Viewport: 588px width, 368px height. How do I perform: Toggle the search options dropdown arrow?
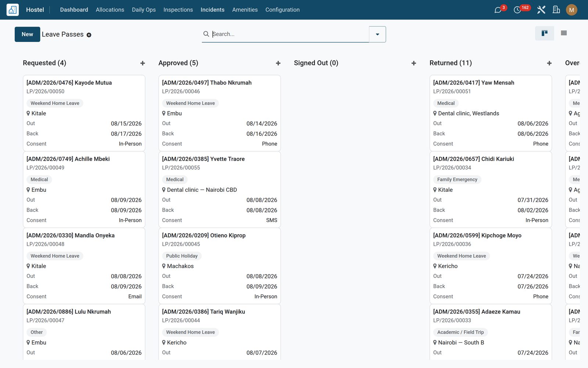coord(377,34)
